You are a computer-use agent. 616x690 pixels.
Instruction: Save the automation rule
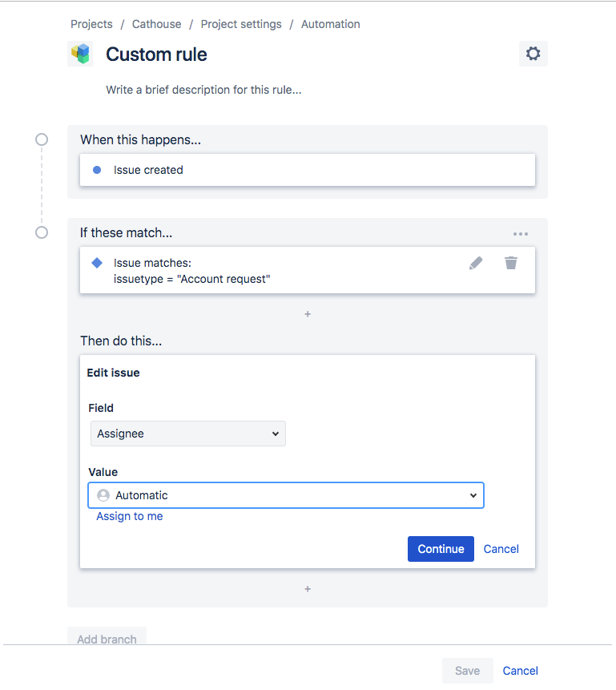[x=467, y=671]
